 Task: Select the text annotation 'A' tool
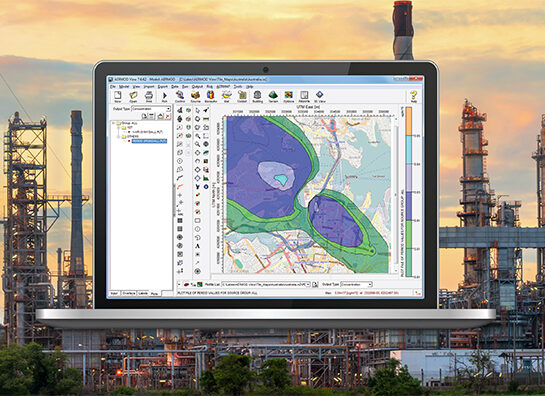197,246
